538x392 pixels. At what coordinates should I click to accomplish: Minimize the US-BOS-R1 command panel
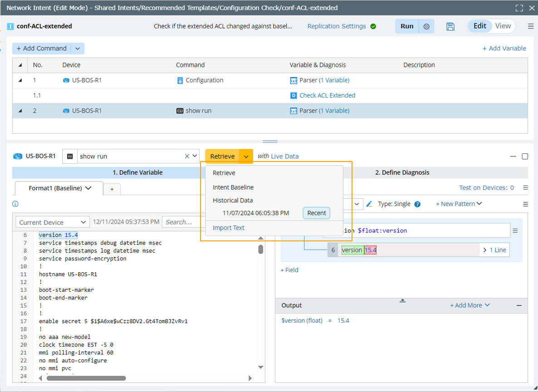coord(513,157)
